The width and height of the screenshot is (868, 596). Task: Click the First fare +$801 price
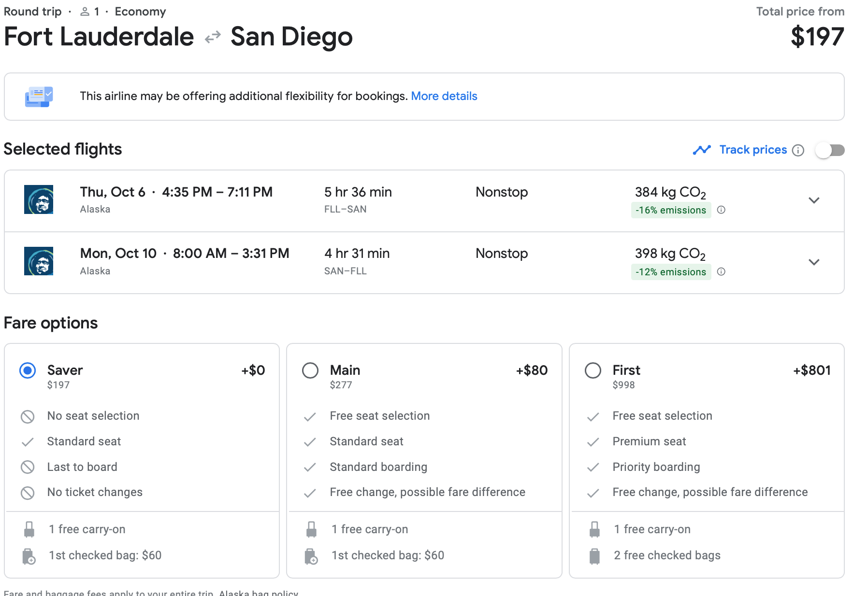811,370
